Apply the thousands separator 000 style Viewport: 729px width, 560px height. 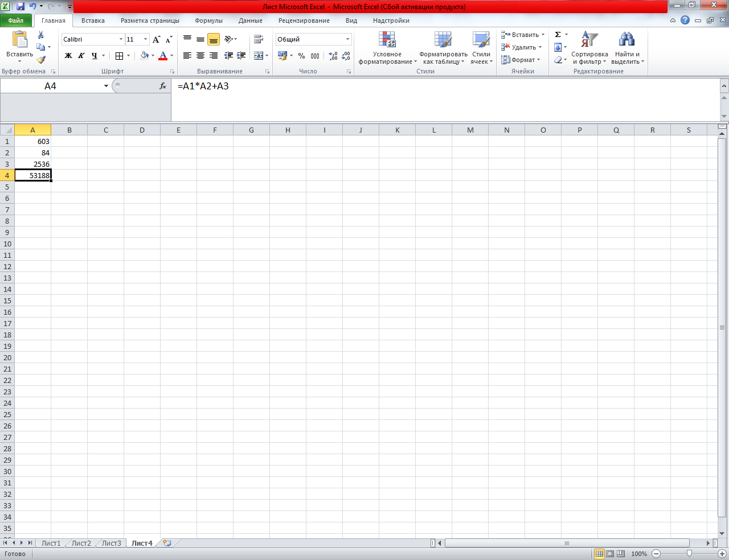(x=315, y=56)
